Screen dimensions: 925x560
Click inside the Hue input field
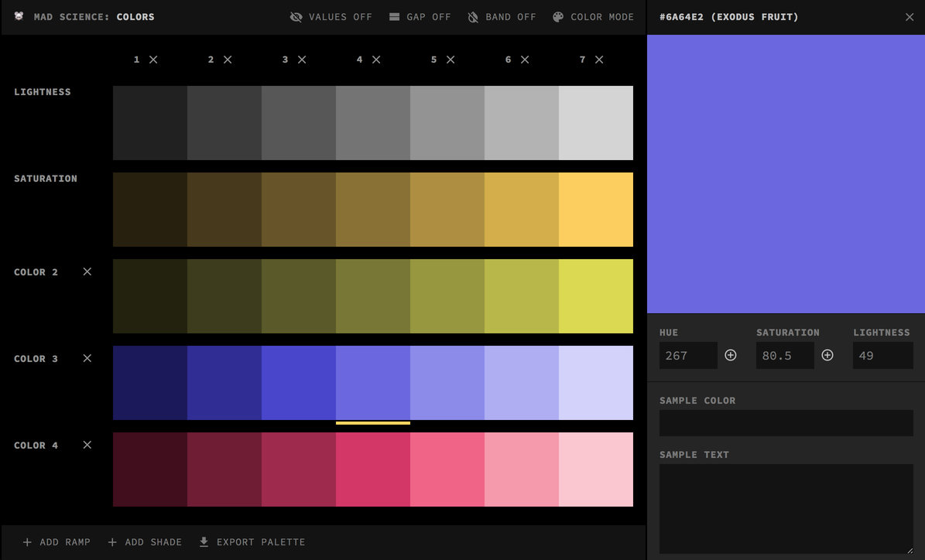click(687, 355)
